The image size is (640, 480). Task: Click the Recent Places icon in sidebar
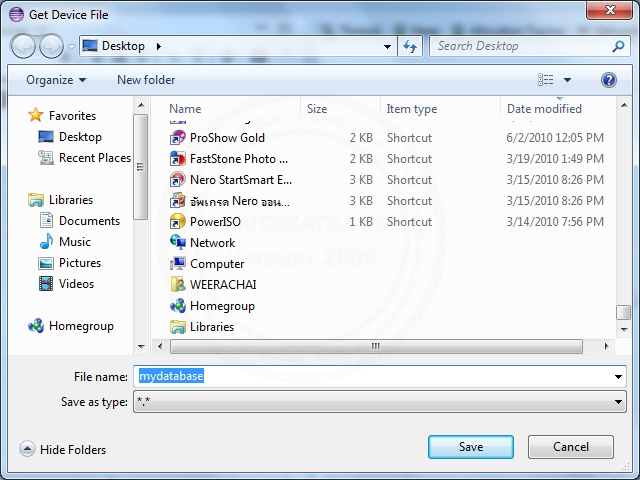tap(46, 158)
